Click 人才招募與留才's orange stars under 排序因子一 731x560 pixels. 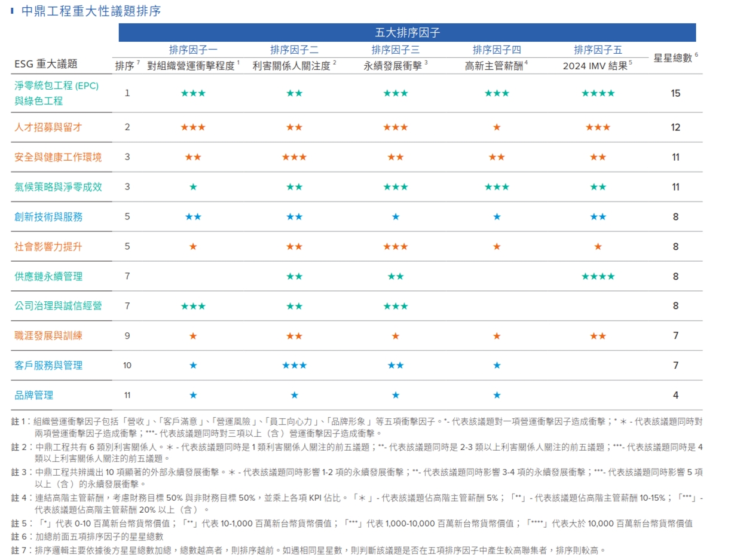click(x=193, y=127)
